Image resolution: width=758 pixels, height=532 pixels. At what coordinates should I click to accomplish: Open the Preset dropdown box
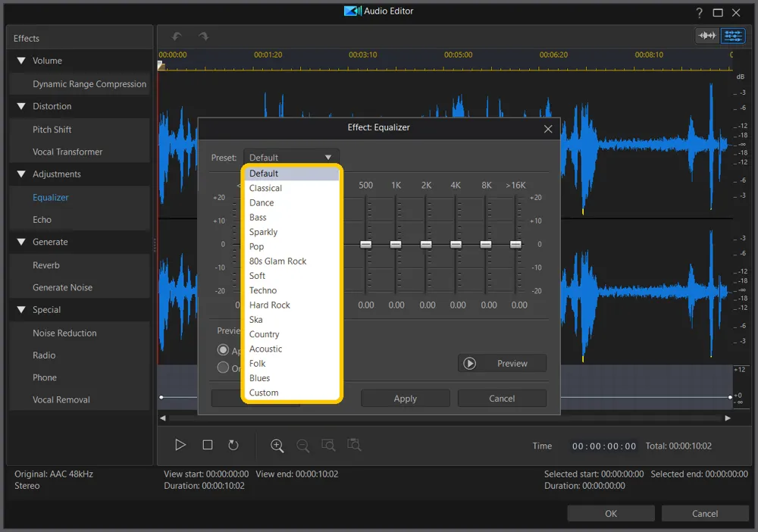[x=291, y=158]
